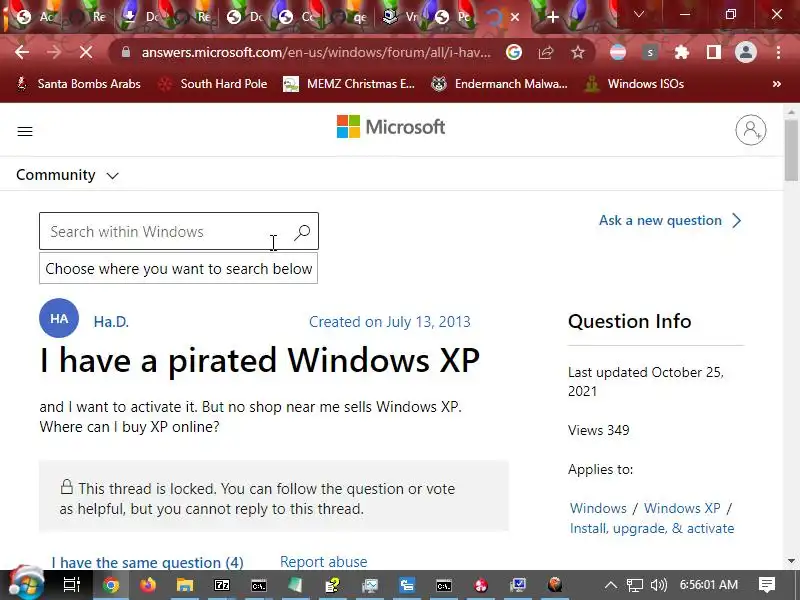Open the Extensions puzzle icon
Screen dimensions: 800x600
click(682, 52)
